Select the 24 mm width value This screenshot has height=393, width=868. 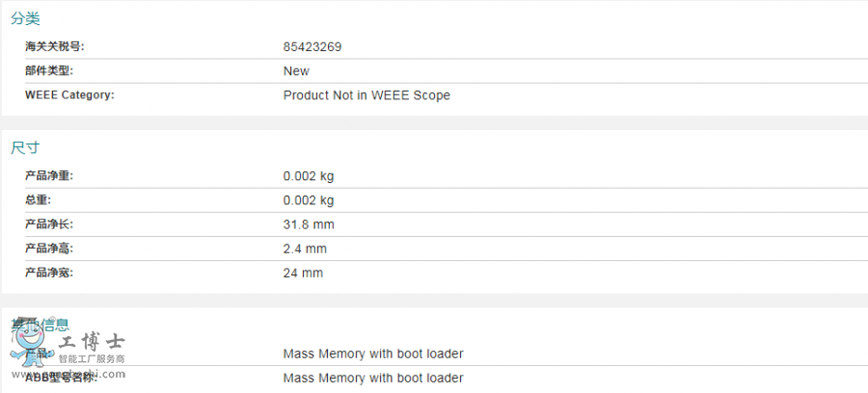(x=303, y=273)
